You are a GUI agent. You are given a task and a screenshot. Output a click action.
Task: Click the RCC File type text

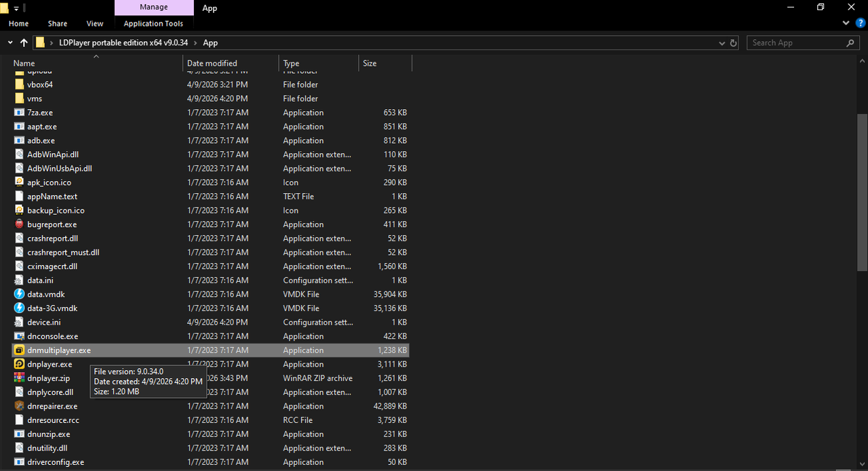pyautogui.click(x=298, y=420)
